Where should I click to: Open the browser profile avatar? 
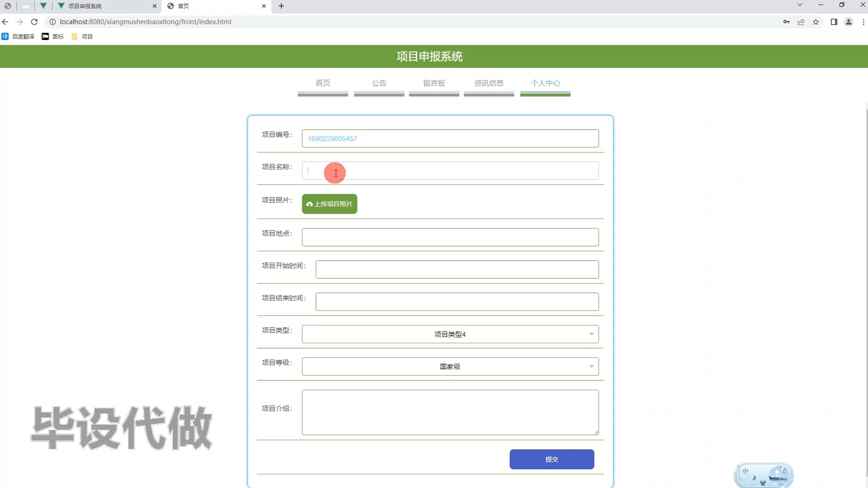pos(848,22)
